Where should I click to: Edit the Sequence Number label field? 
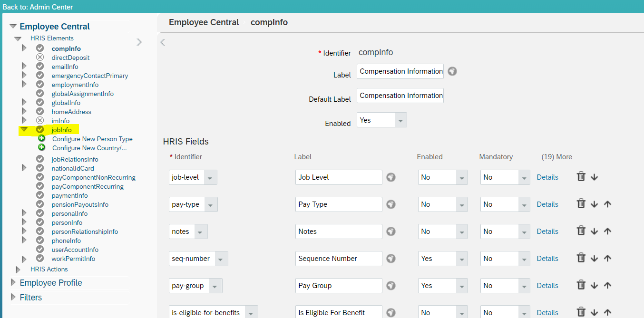coord(339,259)
